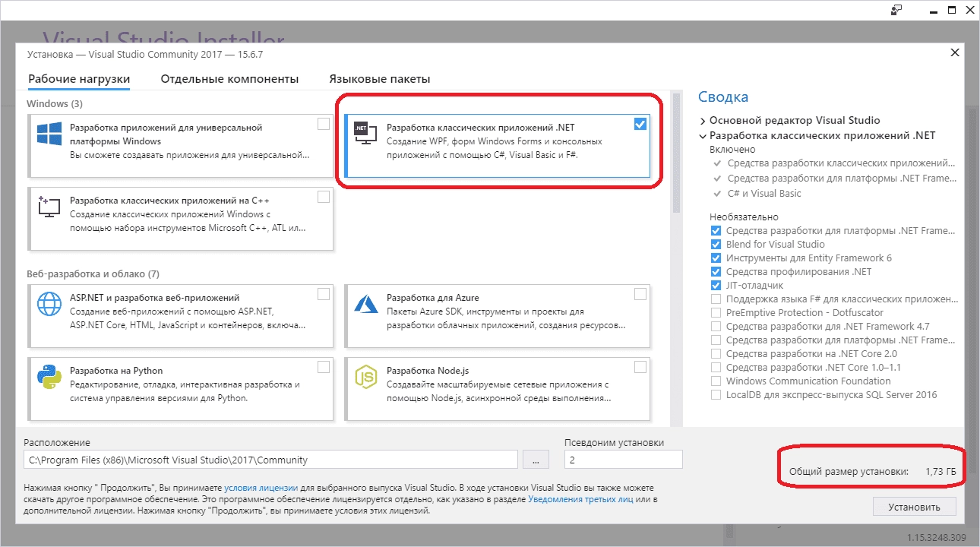Viewport: 980px width, 547px height.
Task: Browse install location with the ellipsis button
Action: click(536, 460)
